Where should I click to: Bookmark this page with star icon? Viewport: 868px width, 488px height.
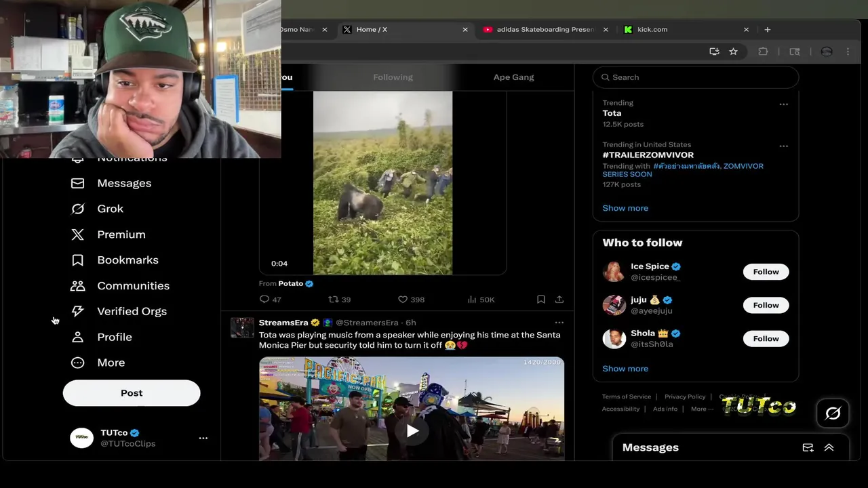tap(733, 52)
